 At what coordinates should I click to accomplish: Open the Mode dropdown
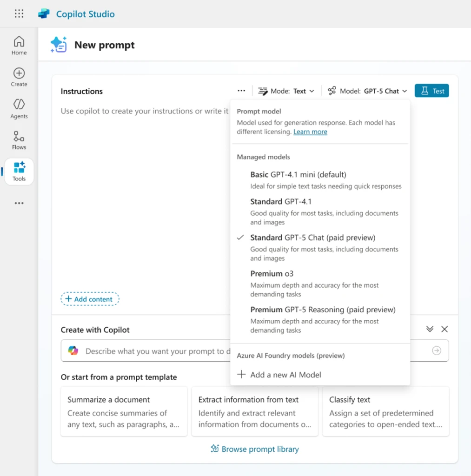click(x=286, y=91)
